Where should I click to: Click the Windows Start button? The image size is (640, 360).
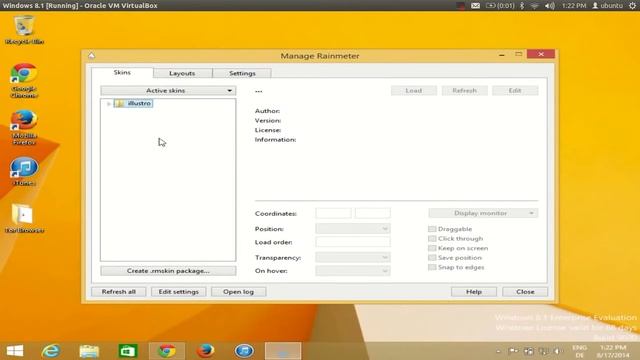pyautogui.click(x=15, y=351)
